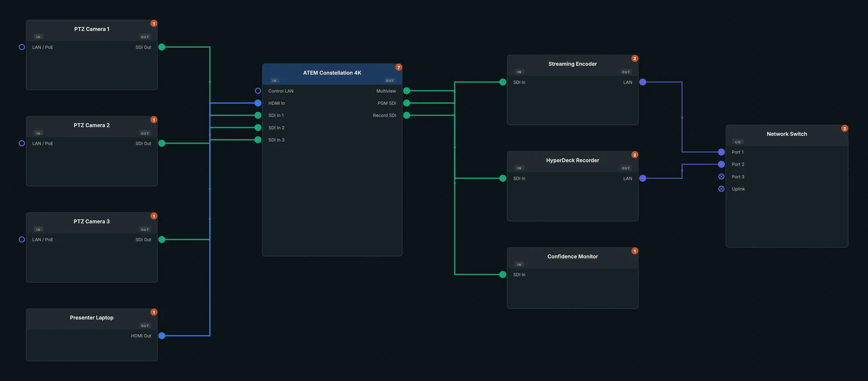The height and width of the screenshot is (381, 868).
Task: Select the Confidence Monitor node title
Action: click(x=572, y=256)
